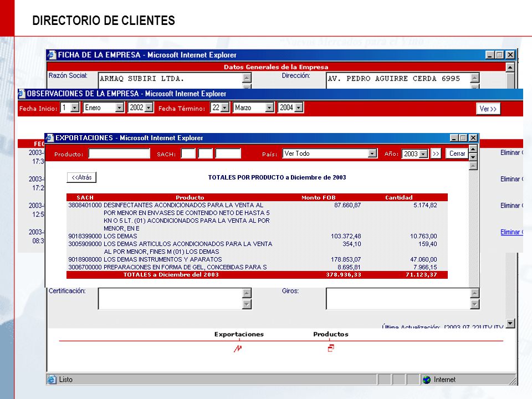The width and height of the screenshot is (532, 399).
Task: Click the Razón Social field scroll up arrow
Action: tap(247, 78)
